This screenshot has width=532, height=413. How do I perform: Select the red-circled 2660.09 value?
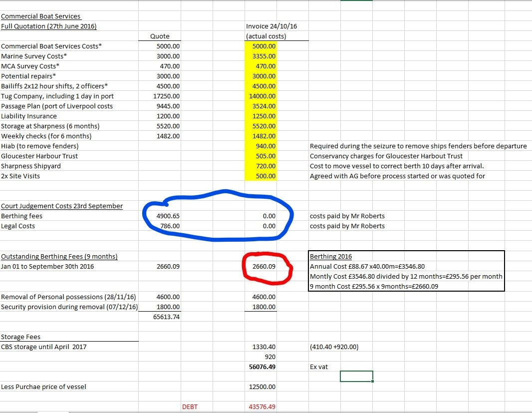click(264, 266)
